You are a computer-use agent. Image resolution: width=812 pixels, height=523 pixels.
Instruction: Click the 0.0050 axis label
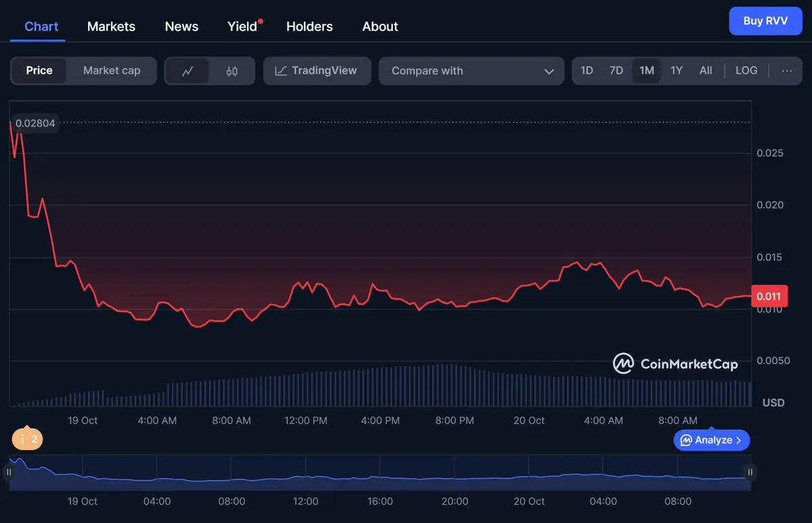[x=773, y=361]
